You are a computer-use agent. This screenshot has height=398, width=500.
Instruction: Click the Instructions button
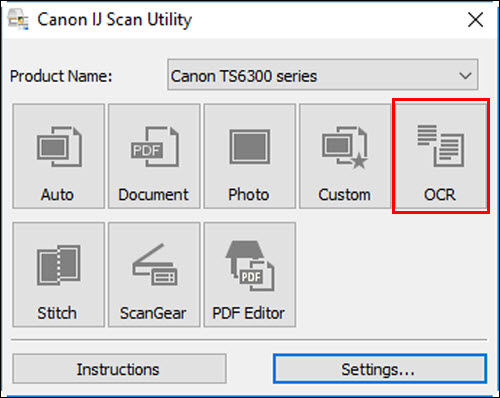(119, 369)
